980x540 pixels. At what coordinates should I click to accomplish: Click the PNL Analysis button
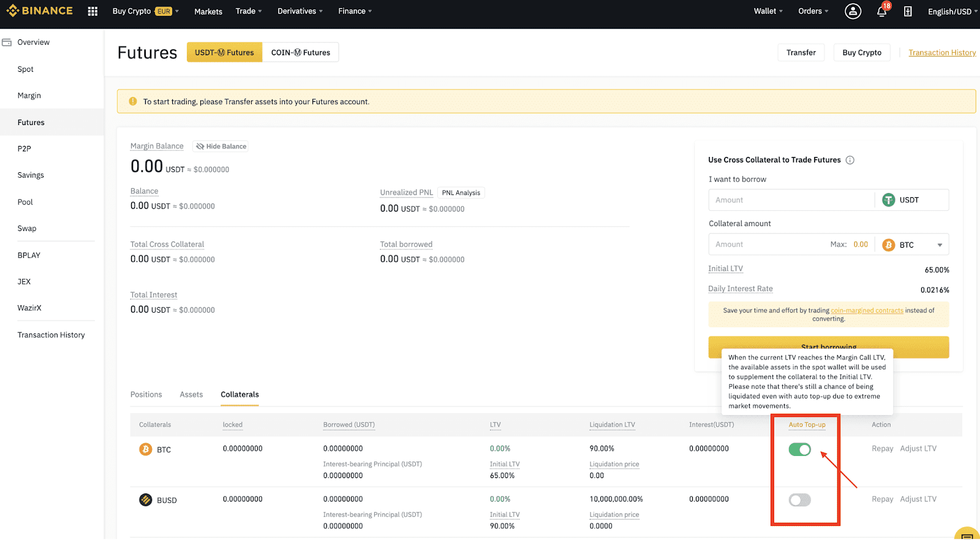[461, 193]
